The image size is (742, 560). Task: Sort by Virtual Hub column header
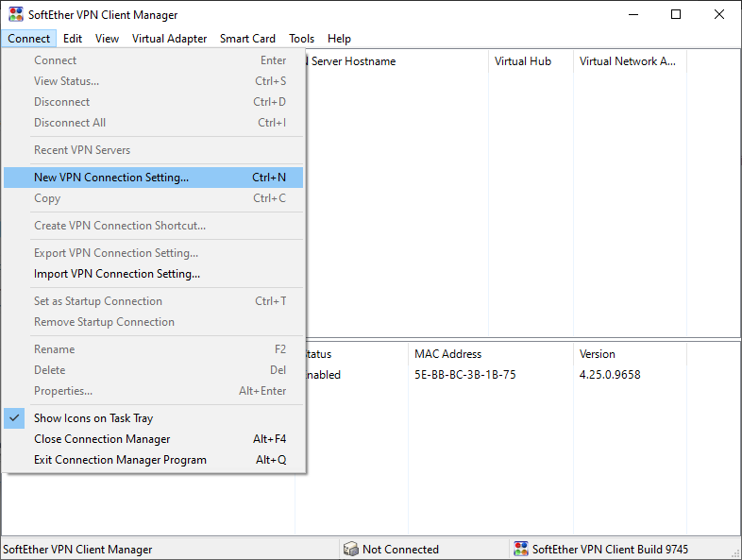click(x=531, y=61)
